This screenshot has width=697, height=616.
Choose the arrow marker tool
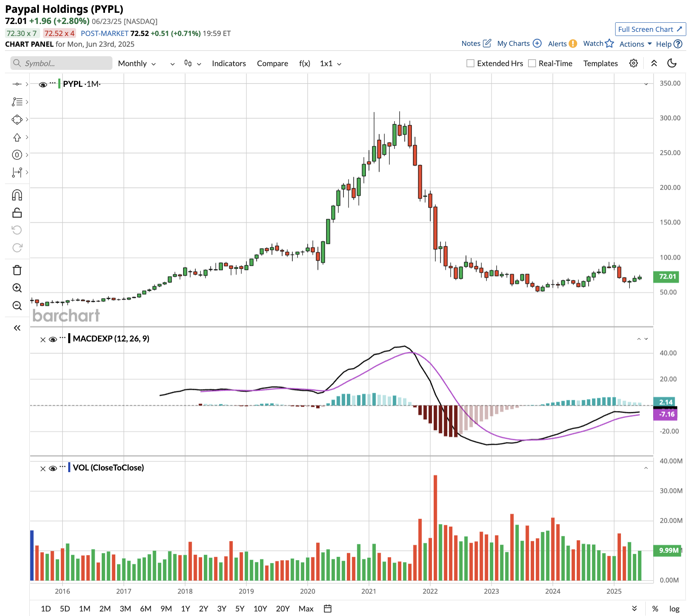(x=17, y=137)
